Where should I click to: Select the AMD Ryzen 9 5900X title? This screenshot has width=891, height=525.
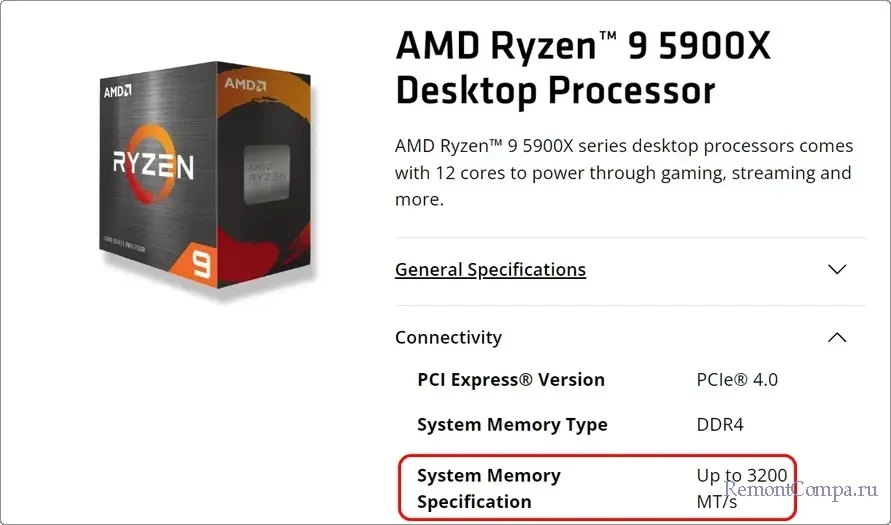point(583,68)
